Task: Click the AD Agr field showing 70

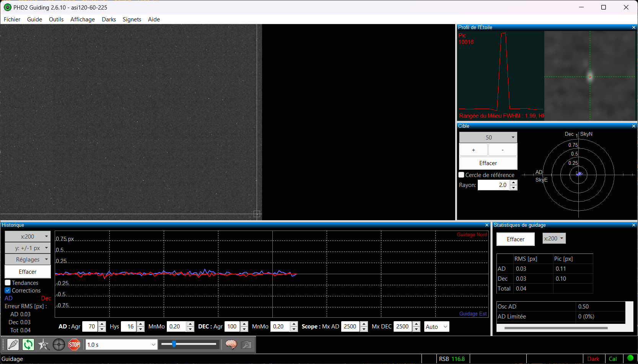Action: tap(90, 327)
